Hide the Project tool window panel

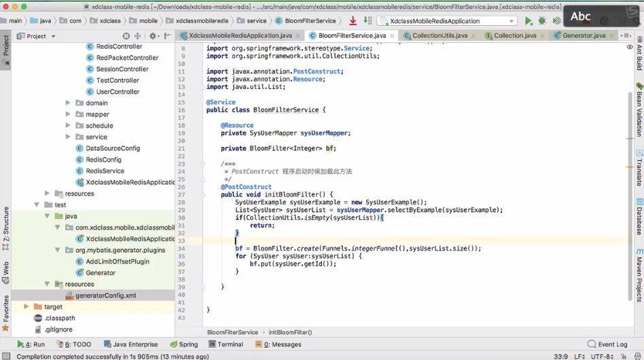[x=166, y=36]
